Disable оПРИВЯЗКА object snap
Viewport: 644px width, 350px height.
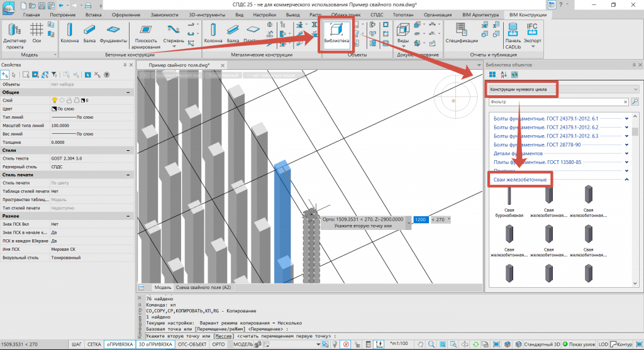120,344
